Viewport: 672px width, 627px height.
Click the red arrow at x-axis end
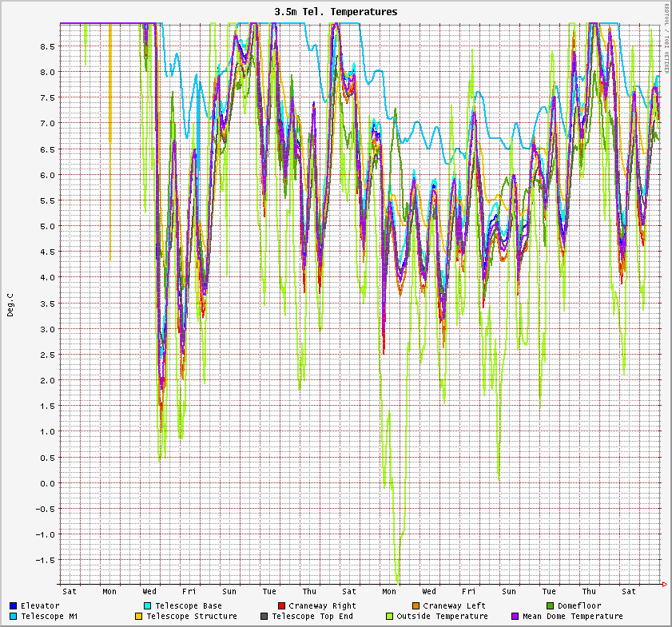tap(664, 585)
